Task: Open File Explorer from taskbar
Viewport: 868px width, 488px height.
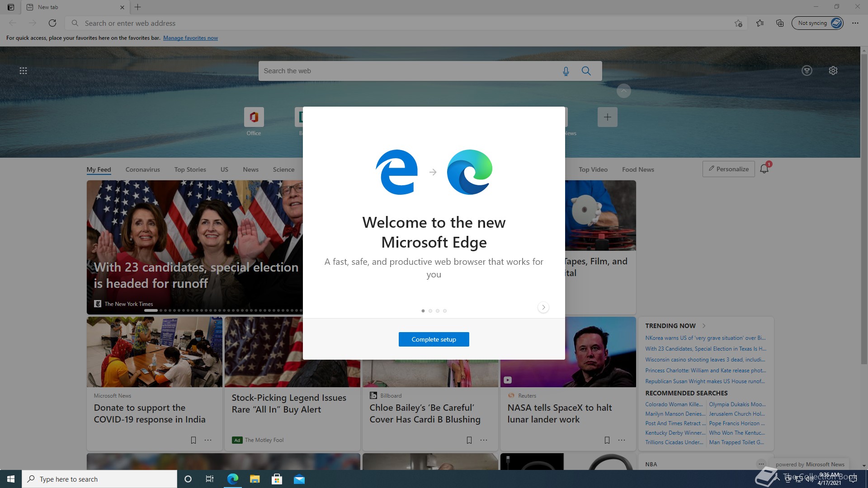Action: pos(255,479)
